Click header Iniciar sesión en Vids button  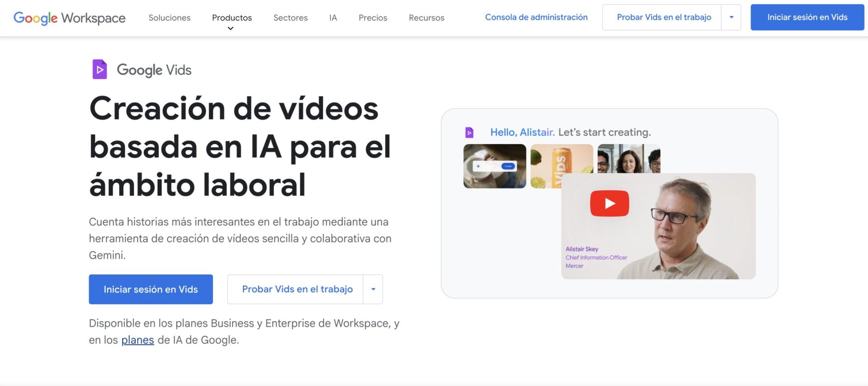pos(807,17)
